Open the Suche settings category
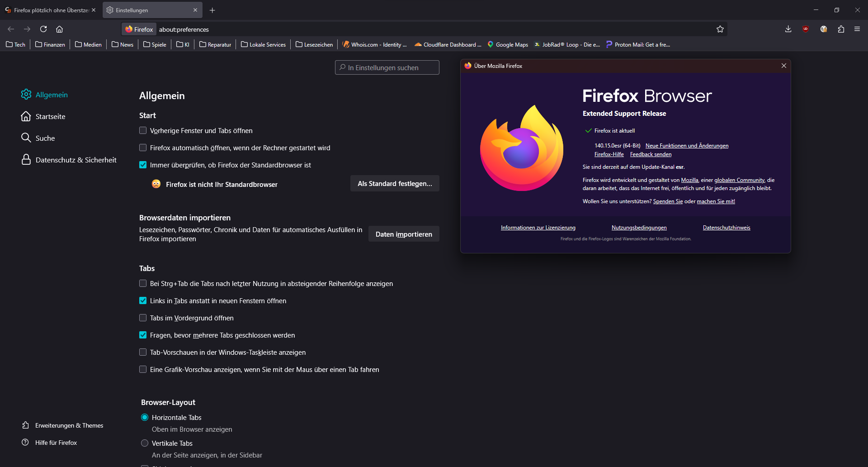 point(38,138)
